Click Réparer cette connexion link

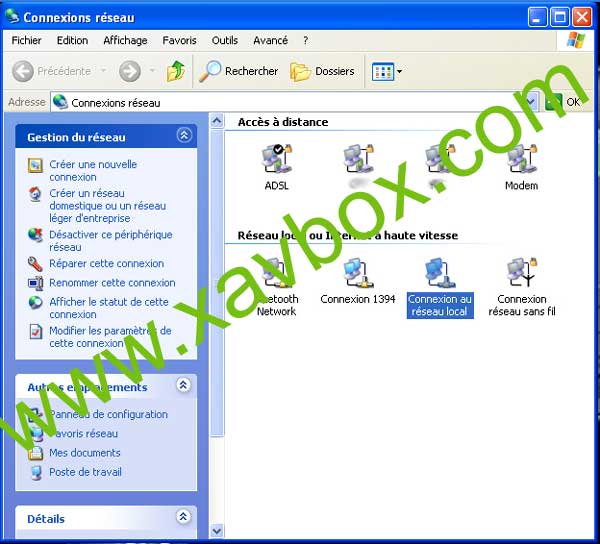pyautogui.click(x=106, y=264)
